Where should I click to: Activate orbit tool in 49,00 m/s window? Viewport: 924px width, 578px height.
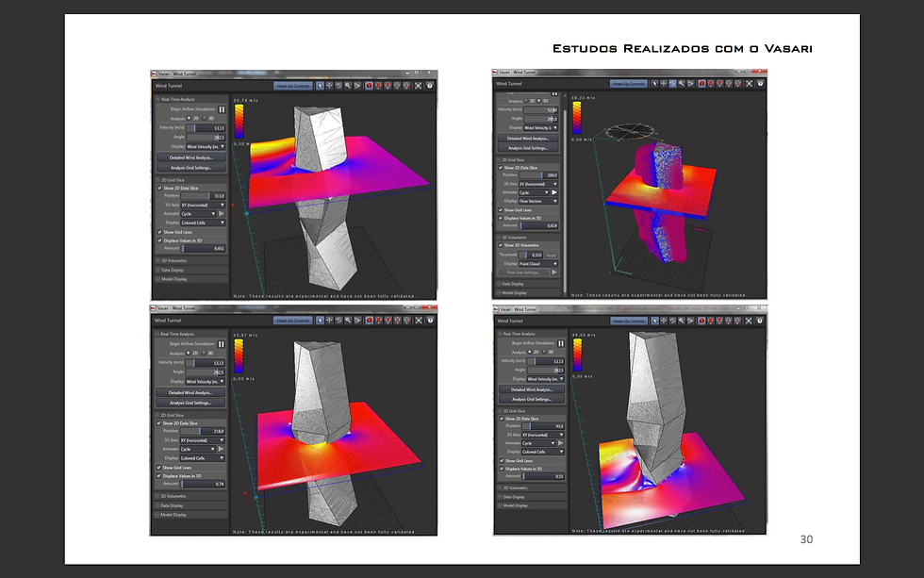click(x=672, y=322)
